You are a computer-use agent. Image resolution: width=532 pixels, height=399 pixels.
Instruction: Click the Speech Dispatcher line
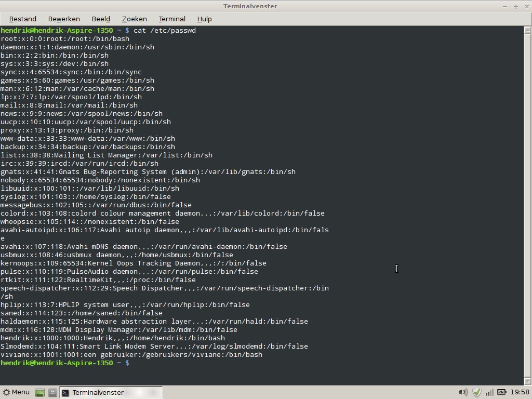165,292
